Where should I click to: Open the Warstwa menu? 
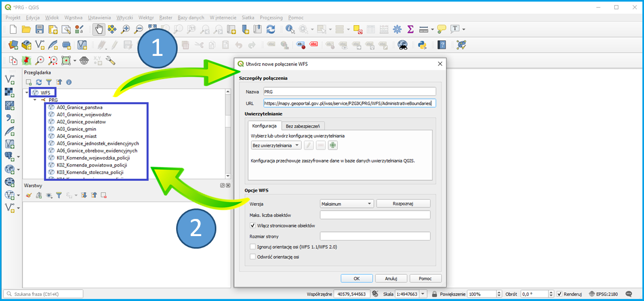pyautogui.click(x=73, y=18)
